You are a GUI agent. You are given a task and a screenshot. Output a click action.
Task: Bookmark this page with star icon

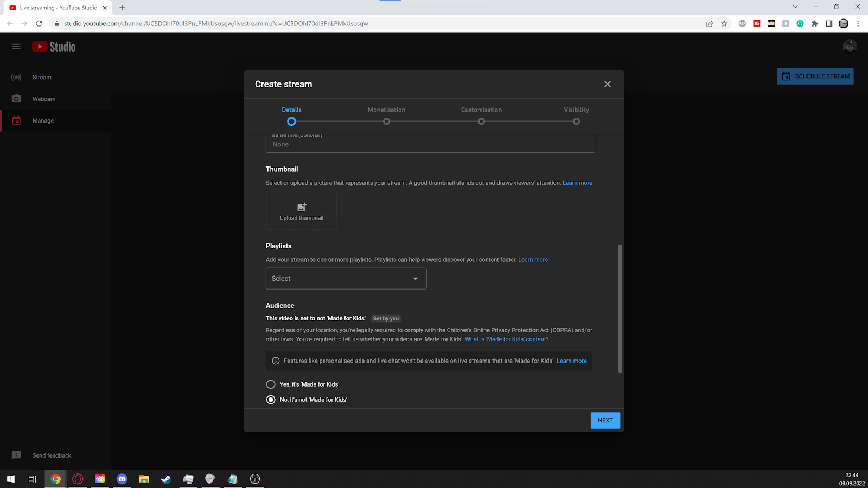click(x=724, y=24)
